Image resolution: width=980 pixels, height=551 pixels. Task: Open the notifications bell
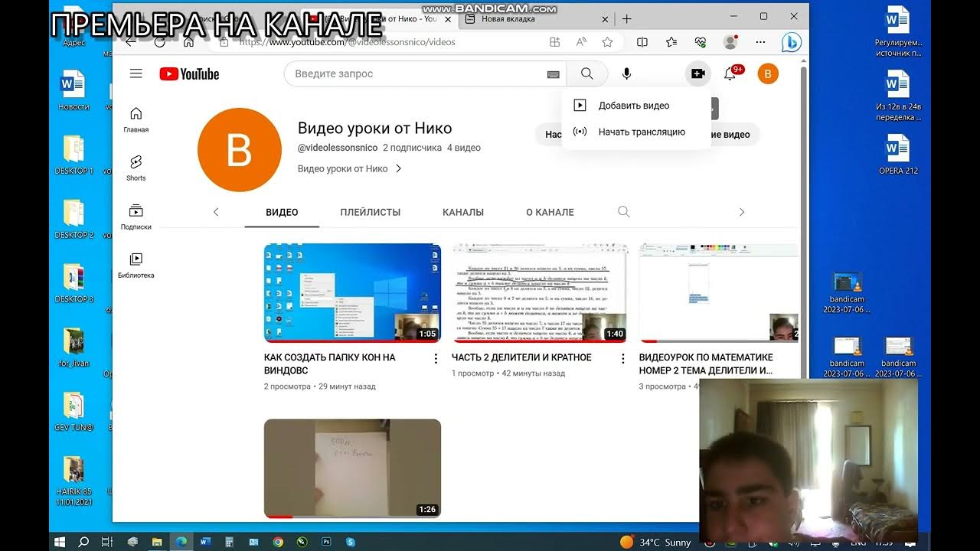tap(730, 74)
